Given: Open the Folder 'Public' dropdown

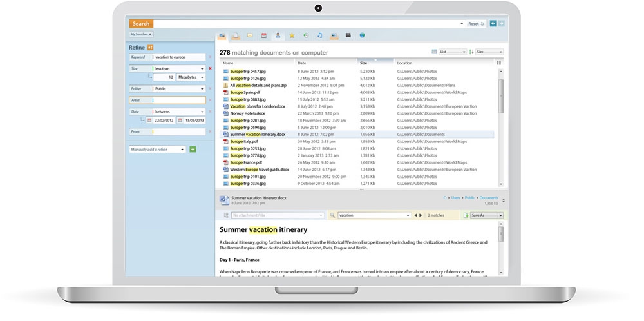Looking at the screenshot, I should point(202,88).
